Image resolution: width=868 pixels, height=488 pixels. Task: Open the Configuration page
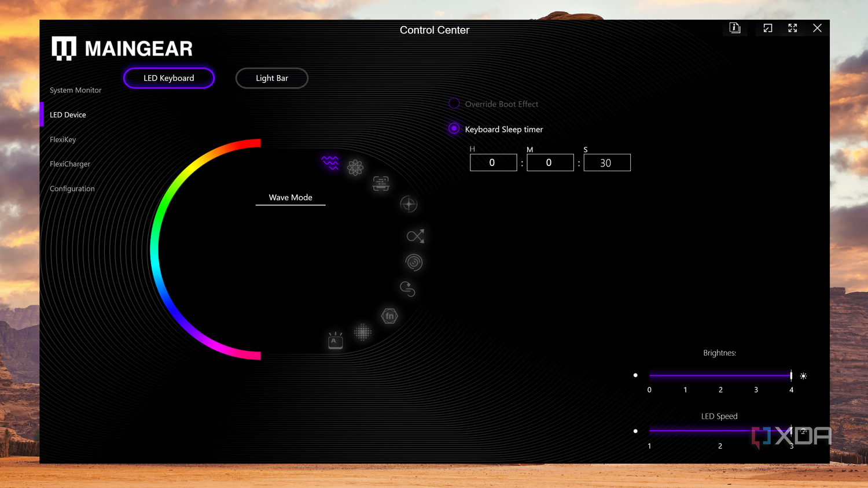[x=72, y=188]
